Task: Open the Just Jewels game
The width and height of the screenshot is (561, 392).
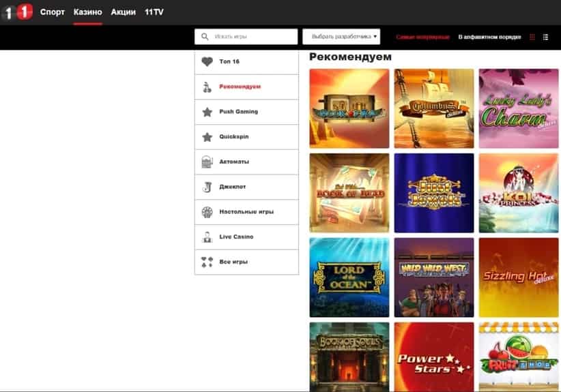Action: click(x=434, y=193)
